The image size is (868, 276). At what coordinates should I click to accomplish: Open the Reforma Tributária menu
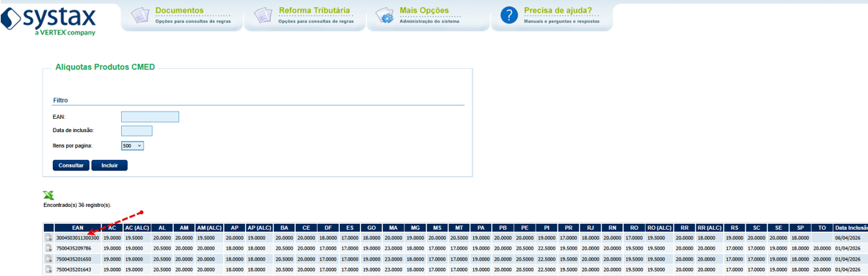[315, 10]
